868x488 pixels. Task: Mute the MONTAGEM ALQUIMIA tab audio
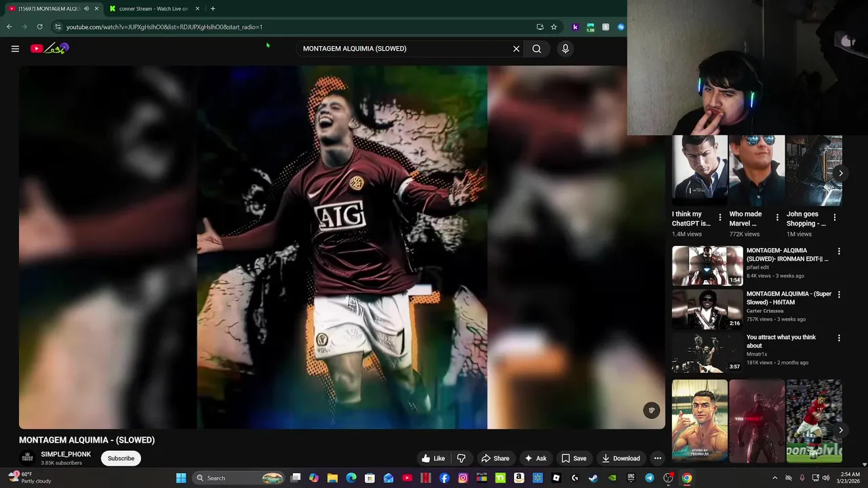(x=86, y=9)
